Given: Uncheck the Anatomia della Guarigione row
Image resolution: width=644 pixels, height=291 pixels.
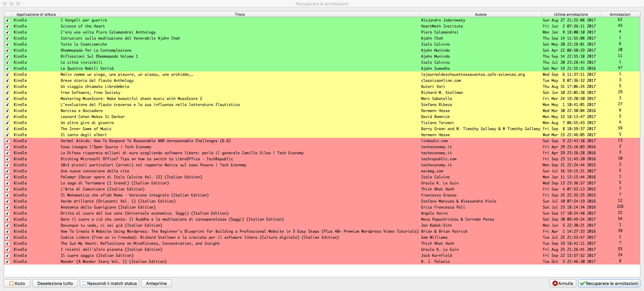Looking at the screenshot, I should coord(7,207).
